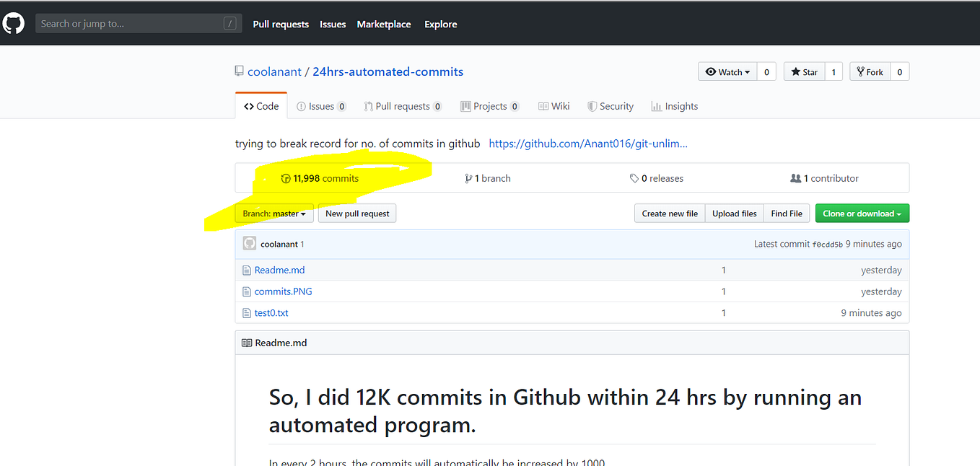This screenshot has width=980, height=466.
Task: Open the Watch dropdown
Action: (727, 71)
